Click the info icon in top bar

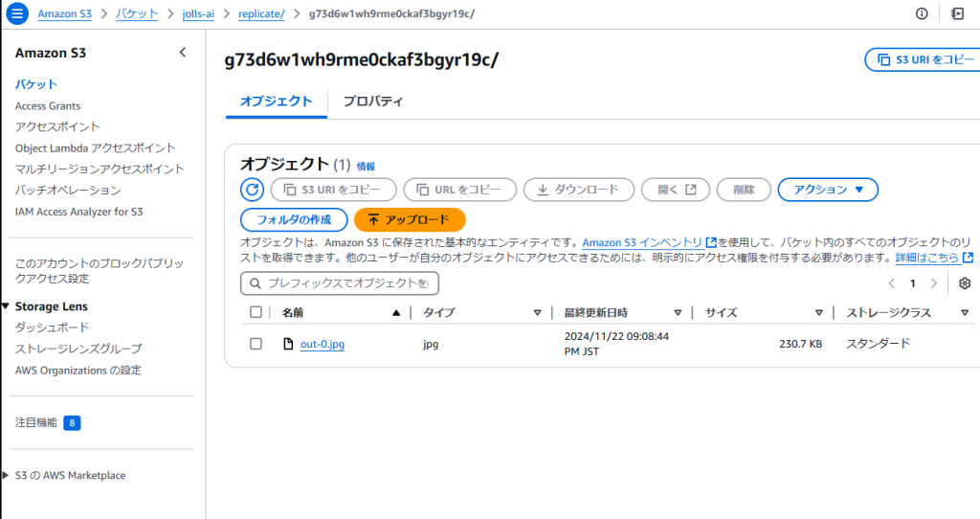point(922,13)
